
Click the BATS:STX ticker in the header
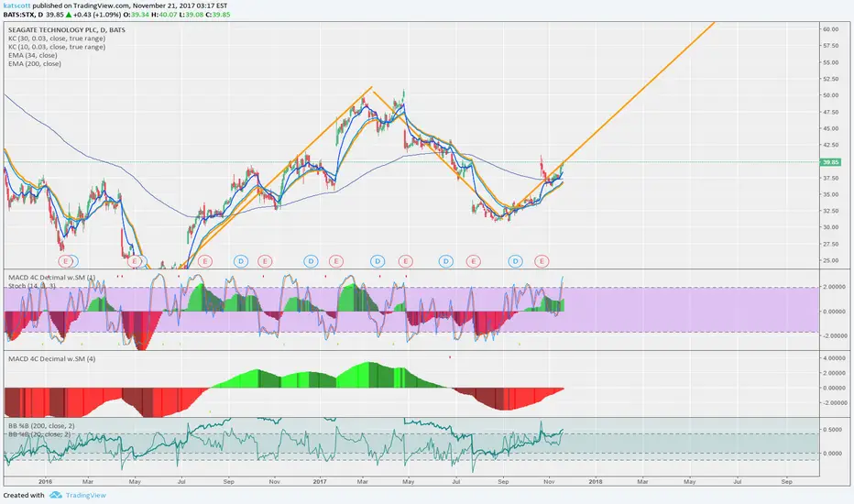[19, 15]
